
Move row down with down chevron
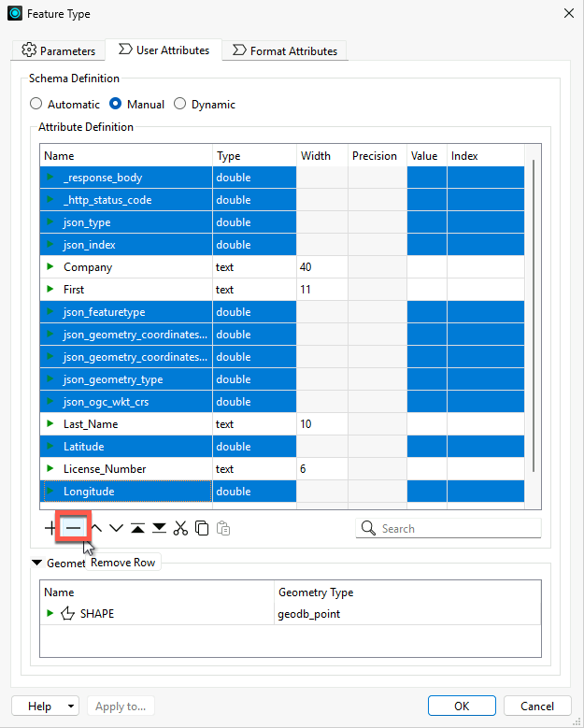click(116, 528)
